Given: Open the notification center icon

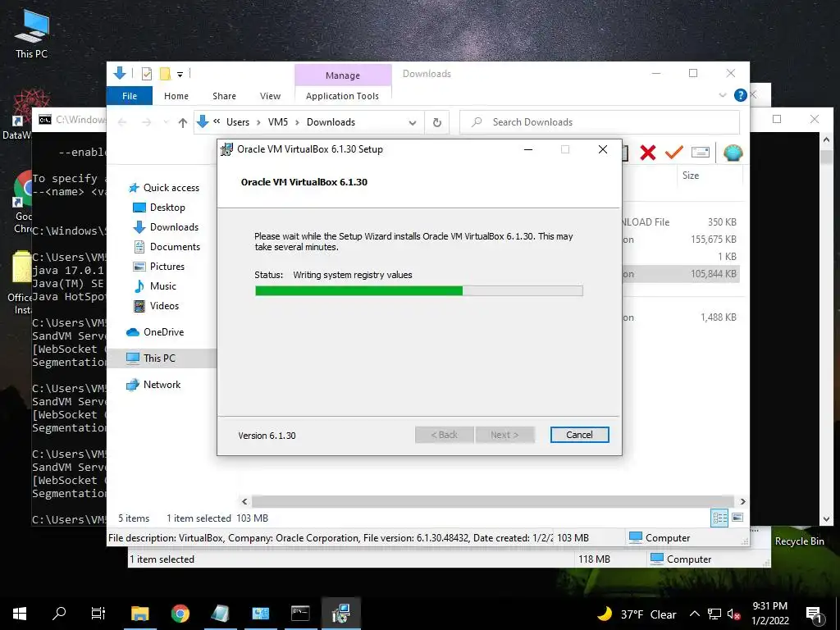Looking at the screenshot, I should click(815, 614).
